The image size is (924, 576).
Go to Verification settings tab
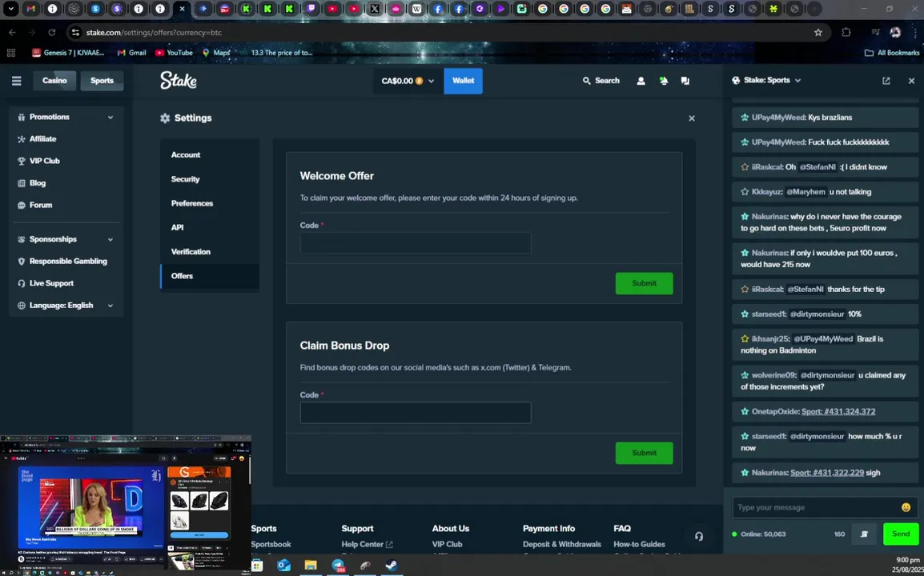210,251
